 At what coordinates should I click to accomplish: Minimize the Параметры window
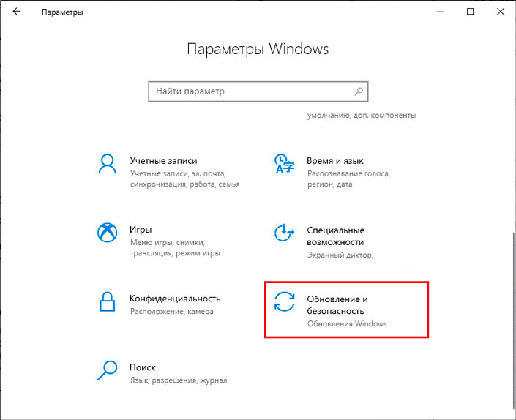(x=441, y=12)
